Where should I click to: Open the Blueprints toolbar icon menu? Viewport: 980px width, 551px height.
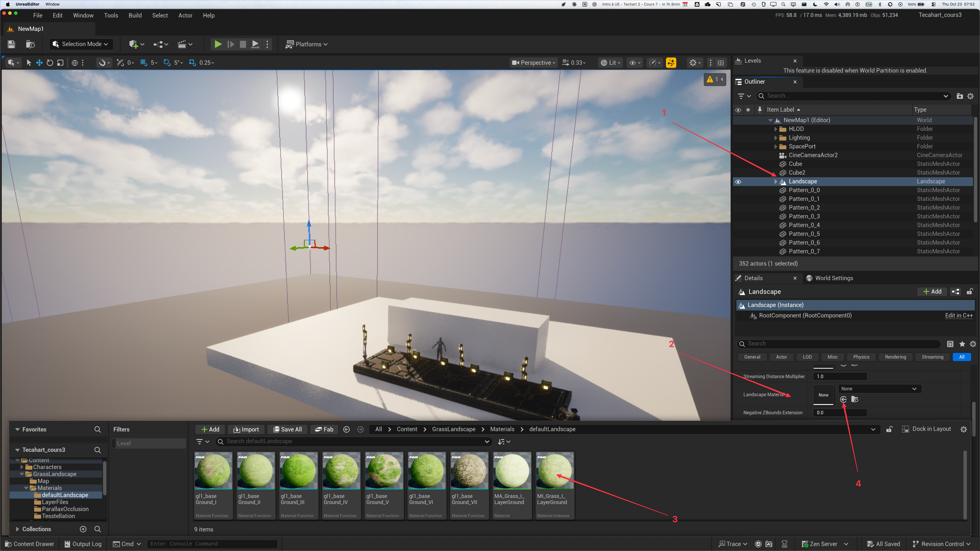[x=161, y=44]
